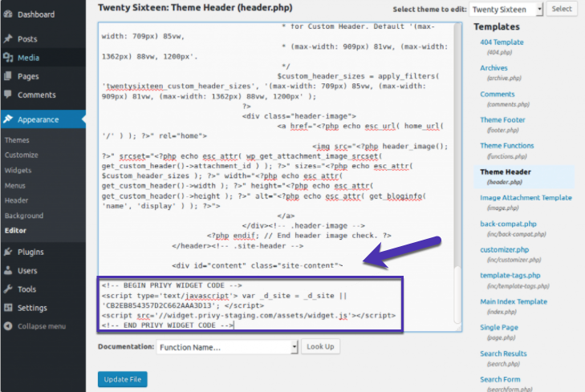Click the Tools wrench icon

point(8,289)
